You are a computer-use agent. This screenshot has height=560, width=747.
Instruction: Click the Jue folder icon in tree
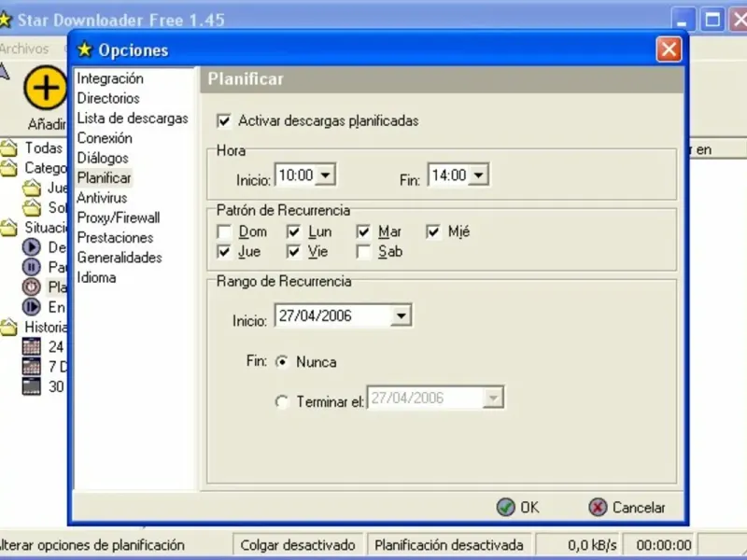click(x=32, y=188)
